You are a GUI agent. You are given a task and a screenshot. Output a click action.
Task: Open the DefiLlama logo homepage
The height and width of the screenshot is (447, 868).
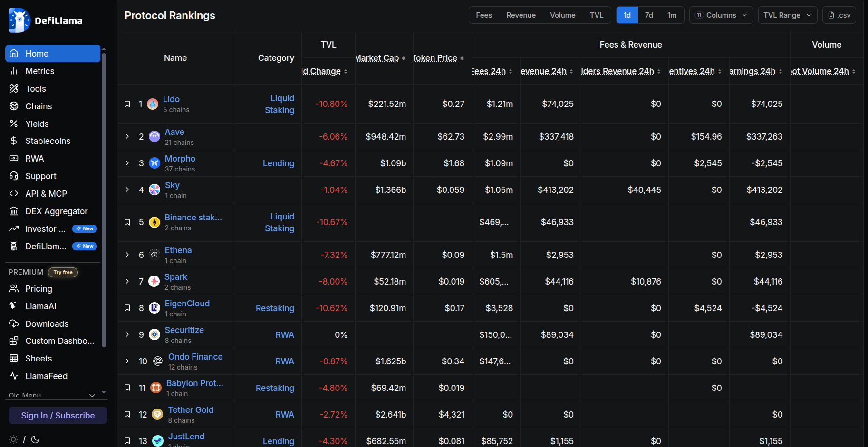46,20
